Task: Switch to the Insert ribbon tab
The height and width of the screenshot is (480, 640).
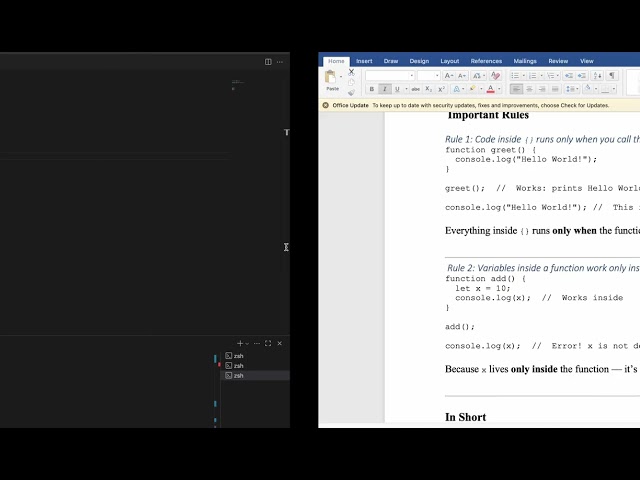Action: (364, 61)
